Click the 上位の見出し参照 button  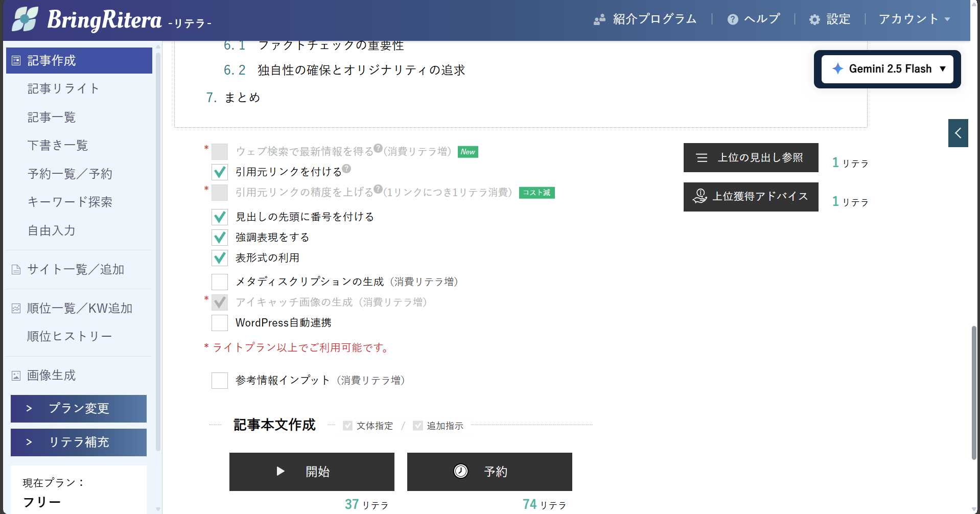pos(751,158)
